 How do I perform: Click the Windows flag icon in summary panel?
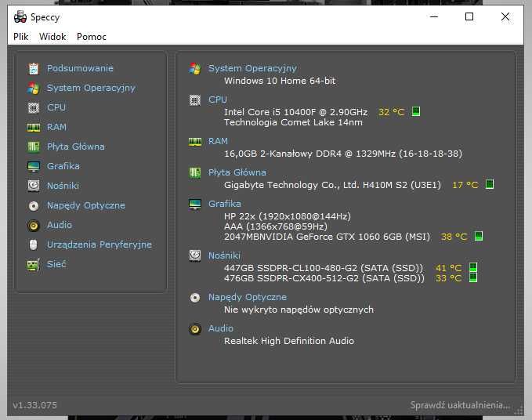[x=195, y=68]
